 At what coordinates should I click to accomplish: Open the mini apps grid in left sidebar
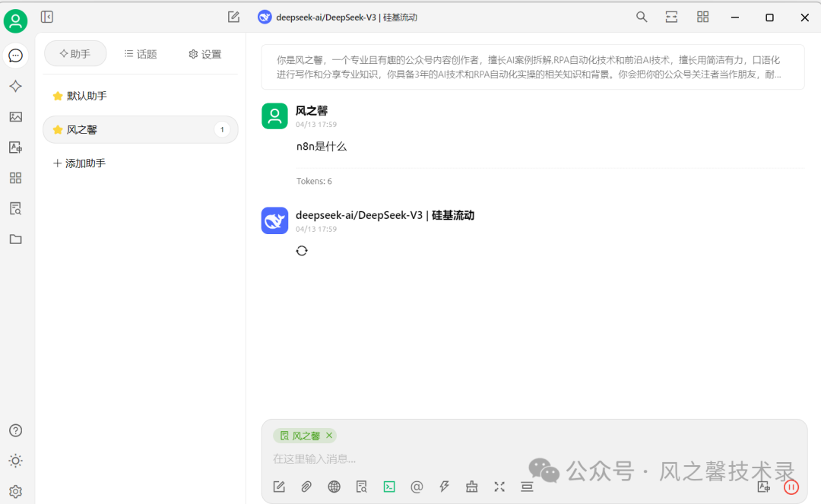(16, 178)
